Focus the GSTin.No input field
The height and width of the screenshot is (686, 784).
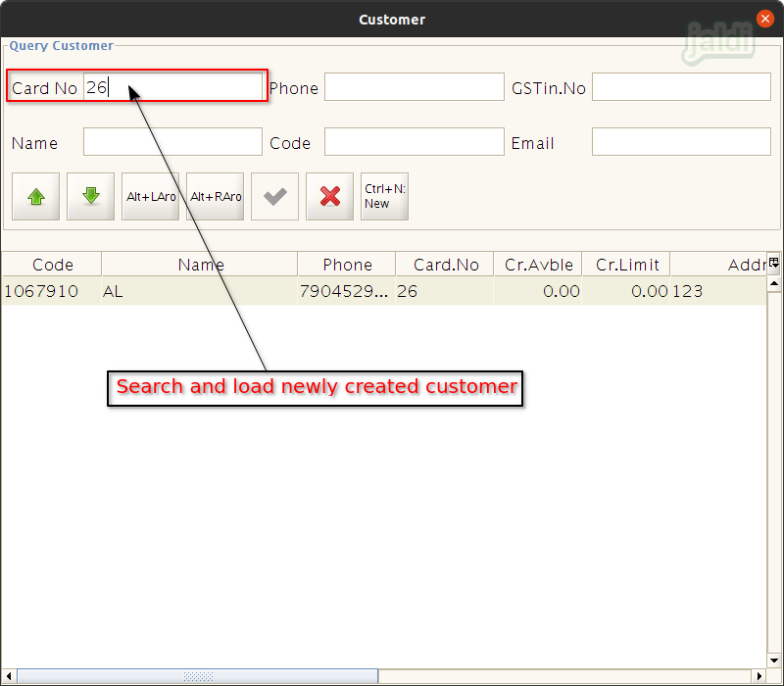click(x=681, y=87)
